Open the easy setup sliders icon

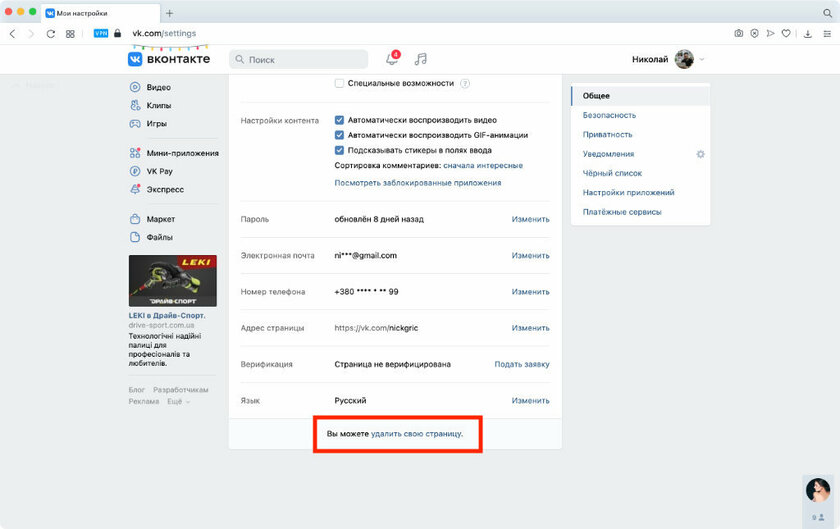[x=827, y=34]
